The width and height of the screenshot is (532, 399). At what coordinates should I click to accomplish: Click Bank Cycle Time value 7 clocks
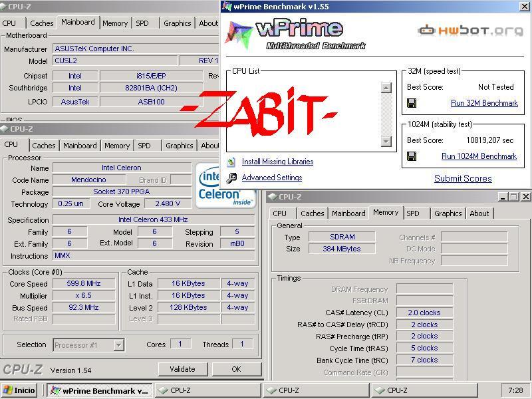point(424,360)
